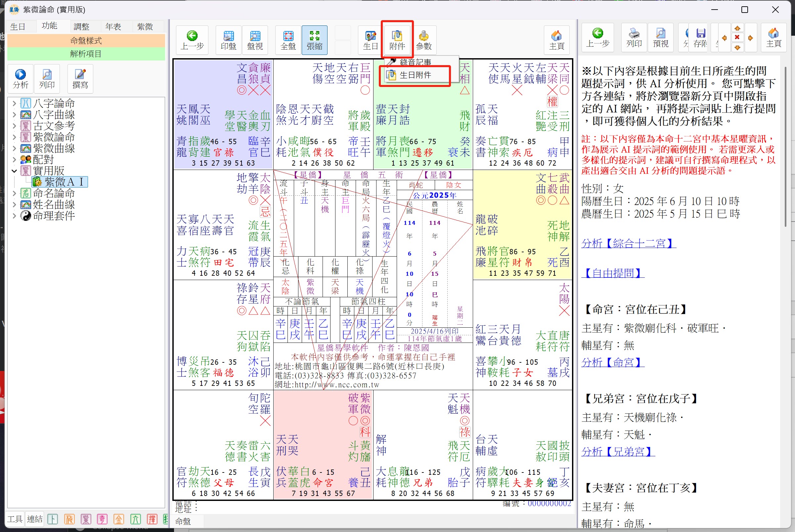Viewport: 795px width, 532px height.
Task: Toggle 張縮 expand-shrink view button
Action: click(314, 40)
